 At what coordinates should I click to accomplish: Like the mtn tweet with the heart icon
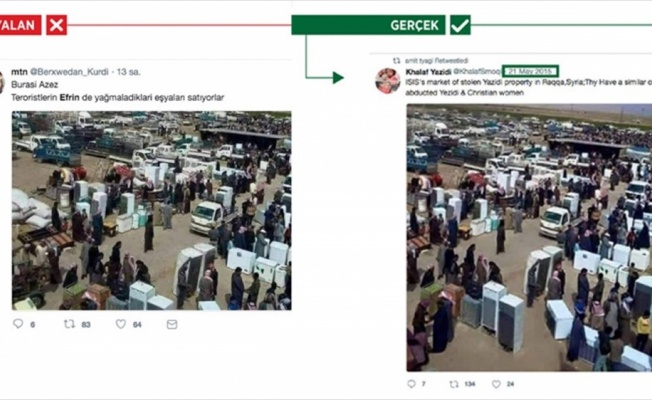point(121,324)
